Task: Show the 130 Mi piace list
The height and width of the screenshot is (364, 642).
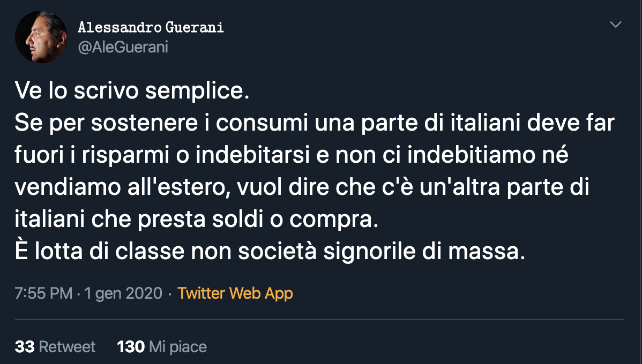Action: [x=162, y=346]
